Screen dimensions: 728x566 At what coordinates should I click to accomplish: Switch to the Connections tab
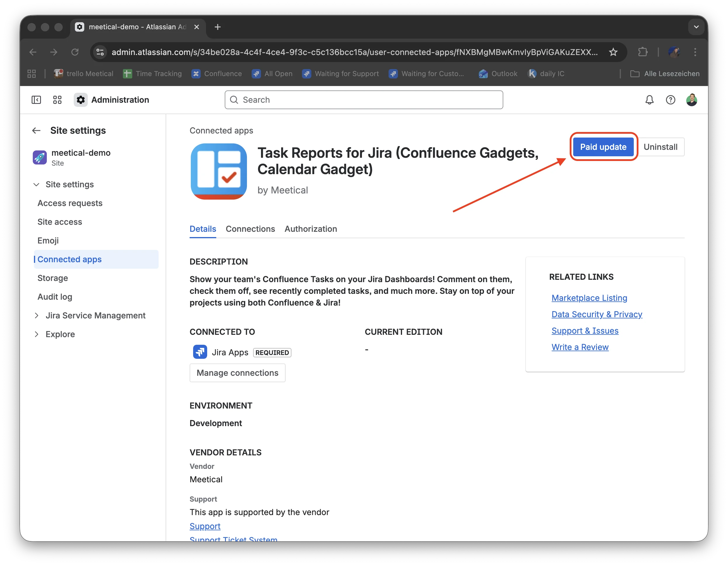(250, 229)
